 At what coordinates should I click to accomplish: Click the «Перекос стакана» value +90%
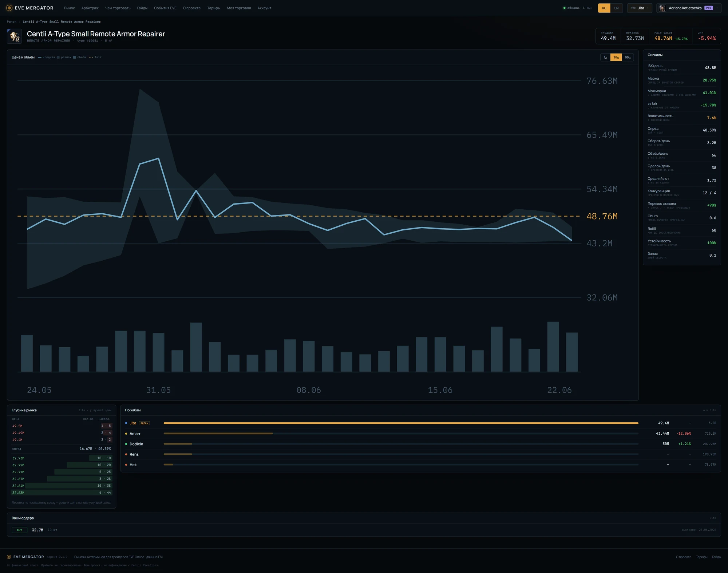point(712,205)
